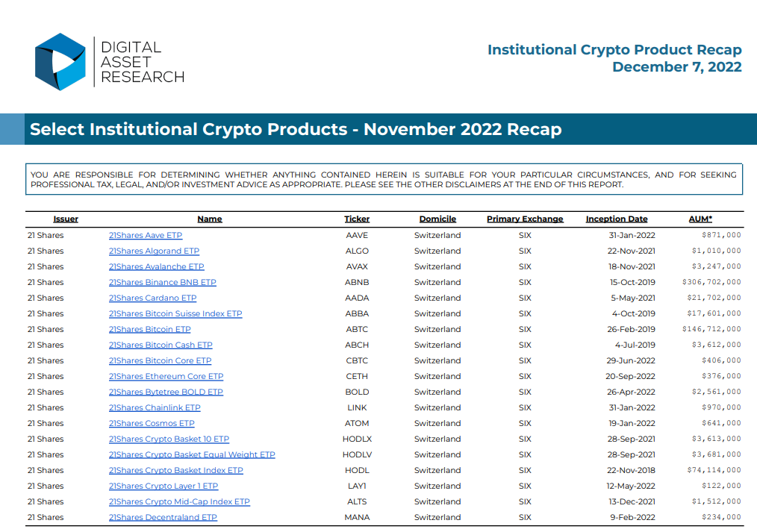
Task: Click the Primary Exchange column header
Action: point(525,219)
